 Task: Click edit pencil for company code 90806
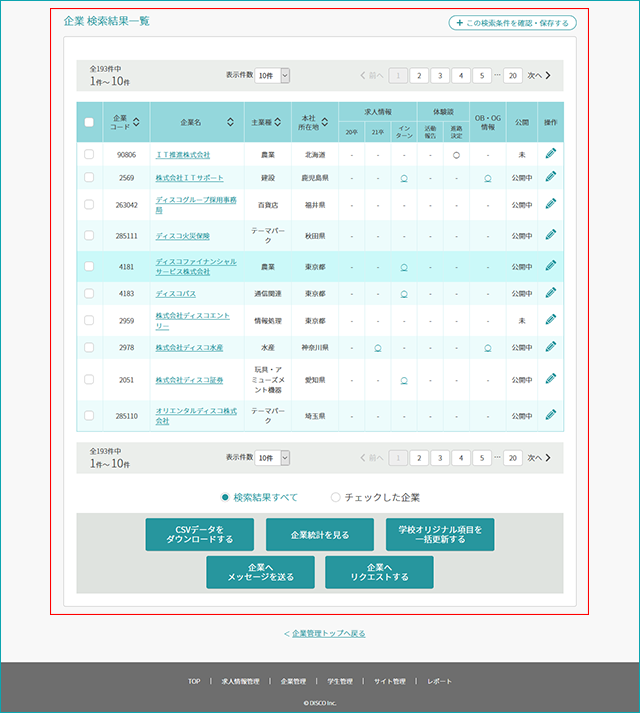(550, 154)
